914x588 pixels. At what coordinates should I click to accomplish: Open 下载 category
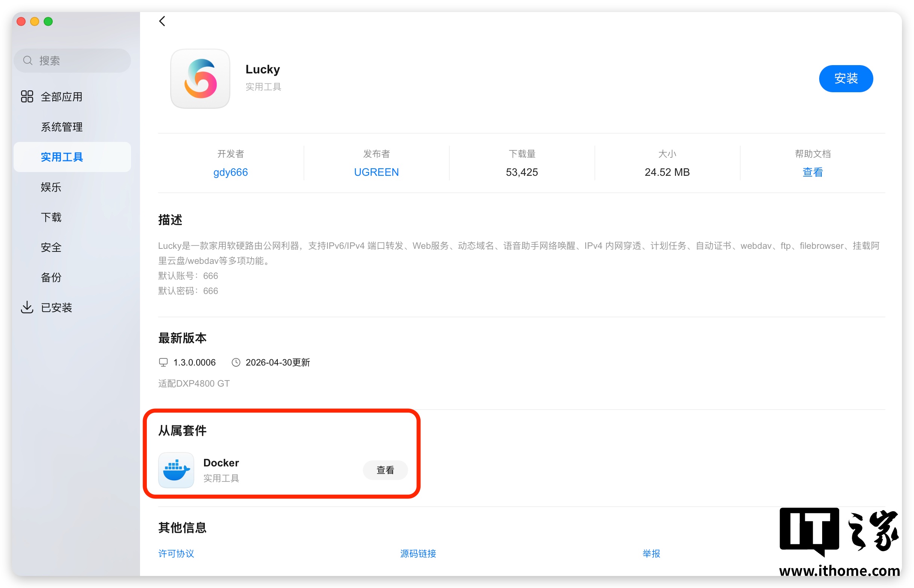[x=72, y=217]
